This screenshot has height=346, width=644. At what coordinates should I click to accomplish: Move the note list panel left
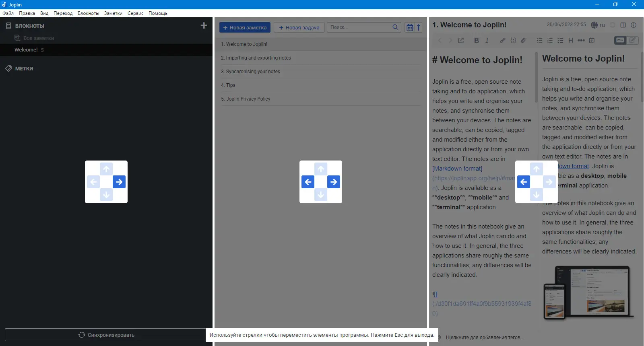308,182
